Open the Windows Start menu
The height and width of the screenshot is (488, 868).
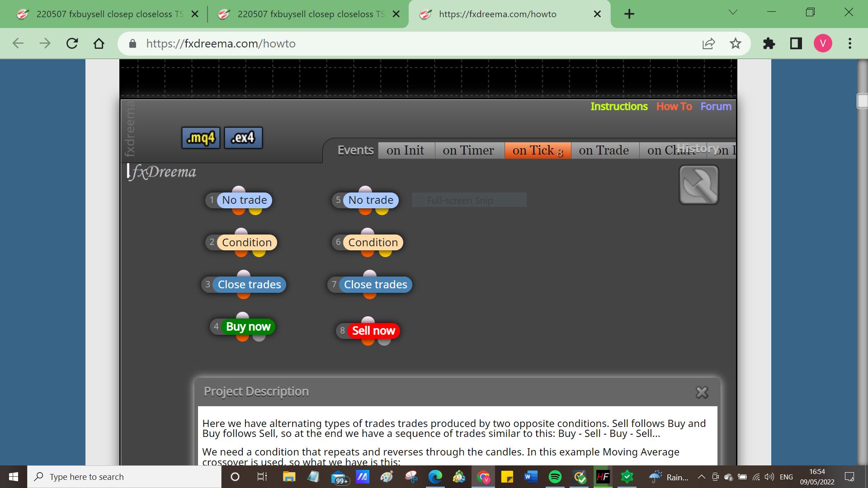click(x=14, y=477)
